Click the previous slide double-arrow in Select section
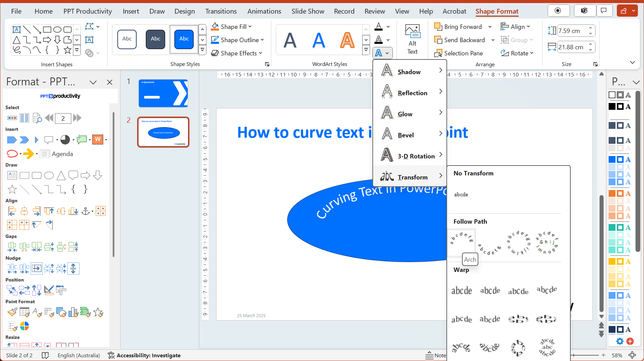 (49, 118)
